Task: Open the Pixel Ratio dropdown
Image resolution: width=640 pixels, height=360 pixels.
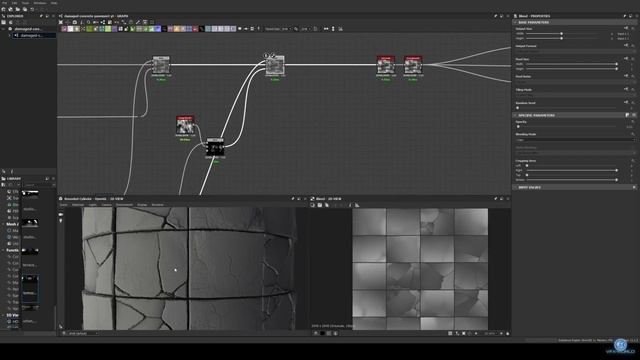Action: 575,82
